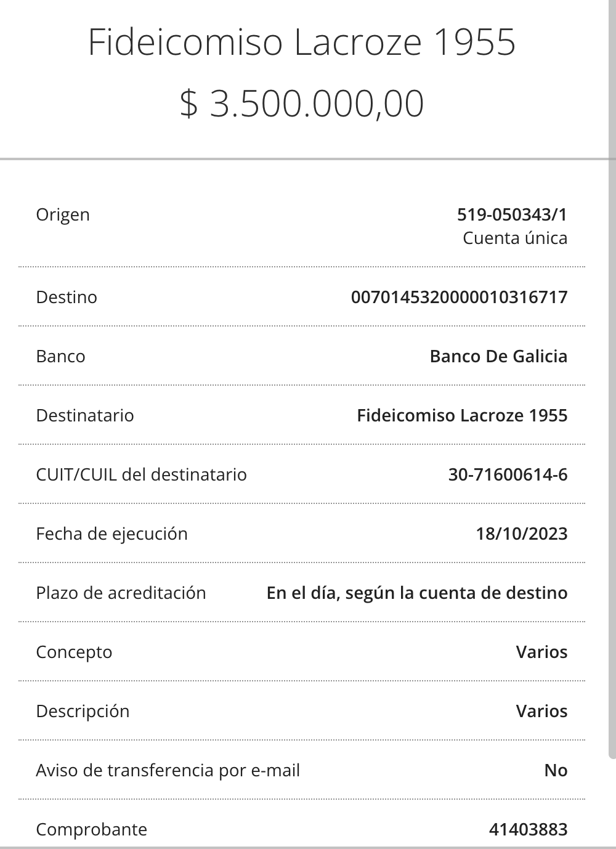Select the CUIT number 30-71600614-6
This screenshot has height=849, width=616.
[508, 474]
